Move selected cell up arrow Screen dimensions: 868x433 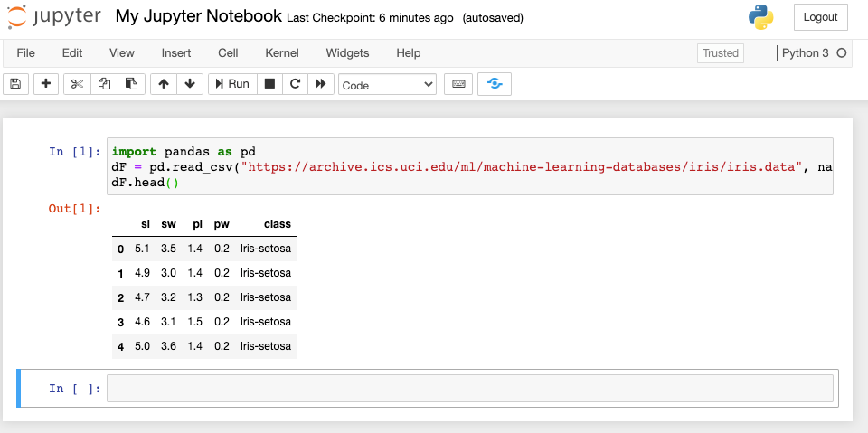(x=164, y=84)
